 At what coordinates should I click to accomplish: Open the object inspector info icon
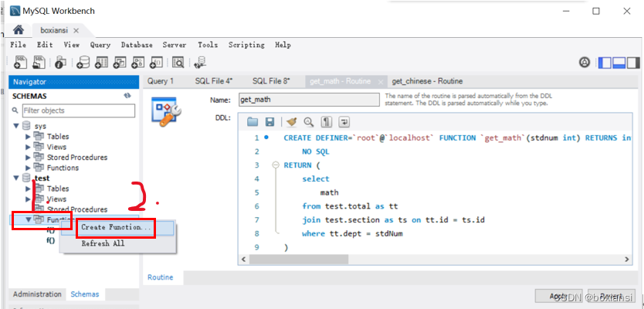tap(60, 62)
